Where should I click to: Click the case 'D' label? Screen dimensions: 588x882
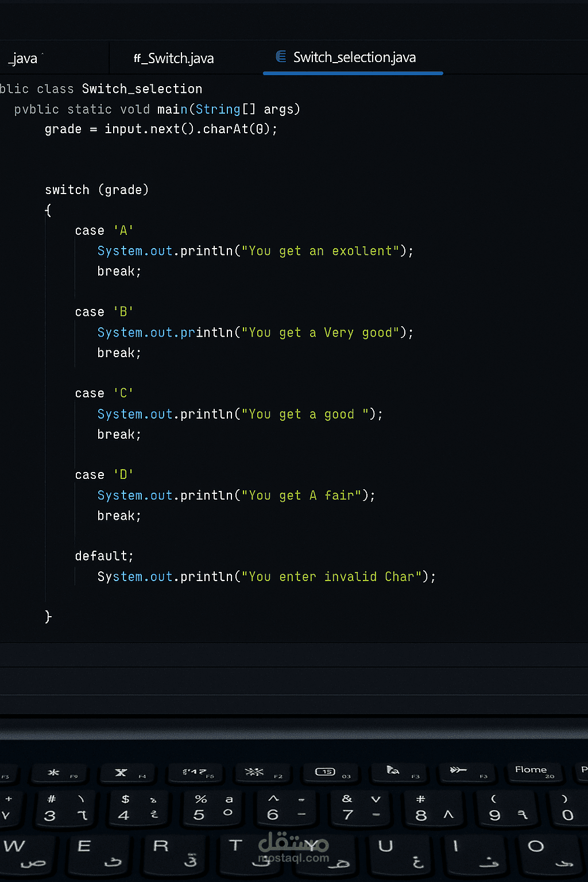pyautogui.click(x=104, y=475)
